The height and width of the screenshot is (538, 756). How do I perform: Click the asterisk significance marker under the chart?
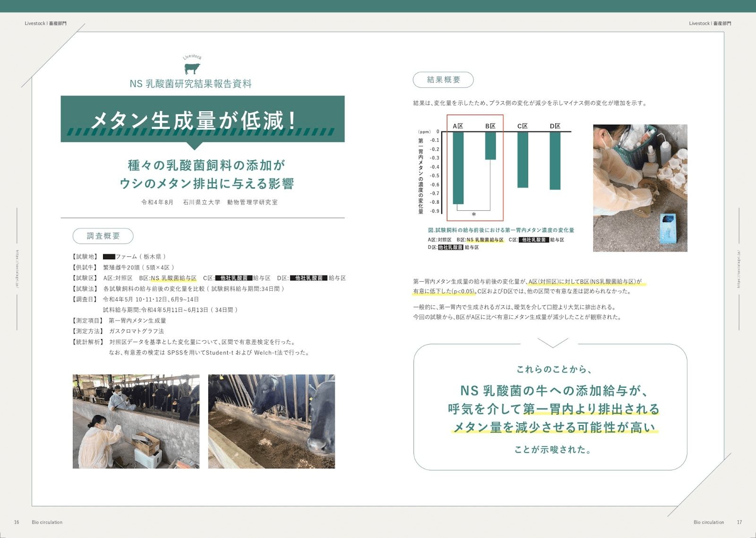473,215
